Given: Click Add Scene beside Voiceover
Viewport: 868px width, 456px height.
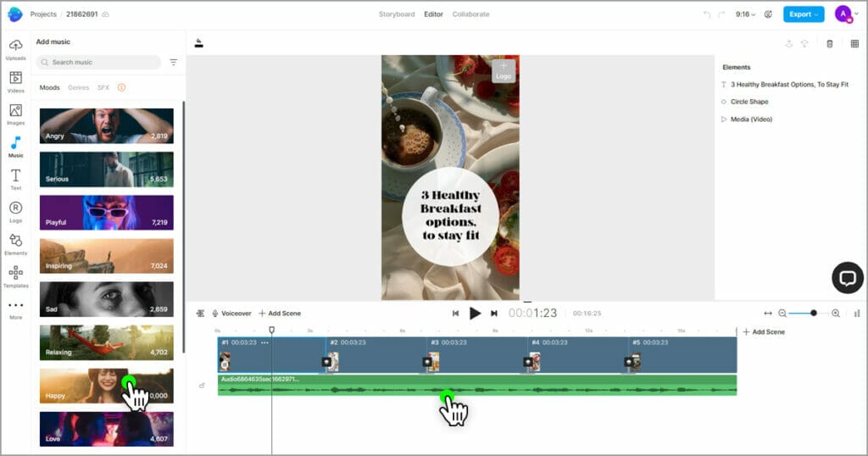Looking at the screenshot, I should (280, 314).
